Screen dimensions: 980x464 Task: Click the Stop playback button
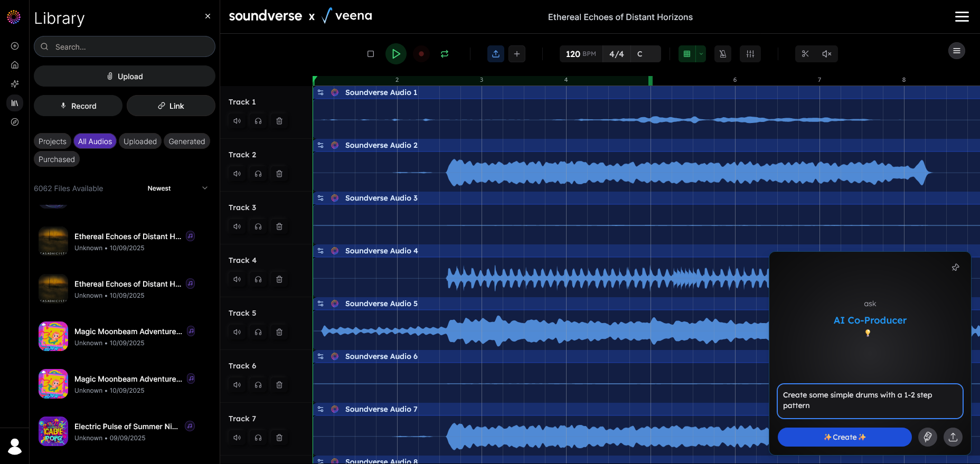(371, 54)
